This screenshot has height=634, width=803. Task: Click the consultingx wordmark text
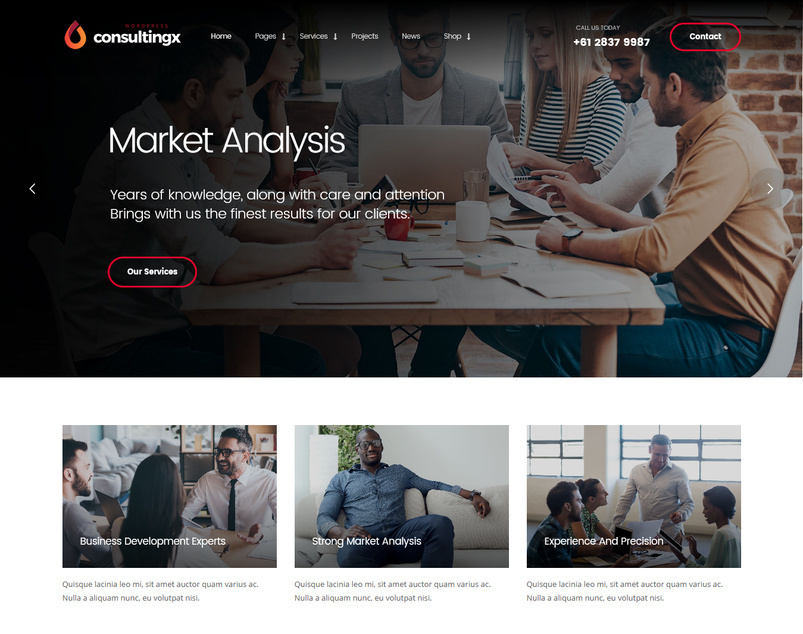pyautogui.click(x=137, y=37)
